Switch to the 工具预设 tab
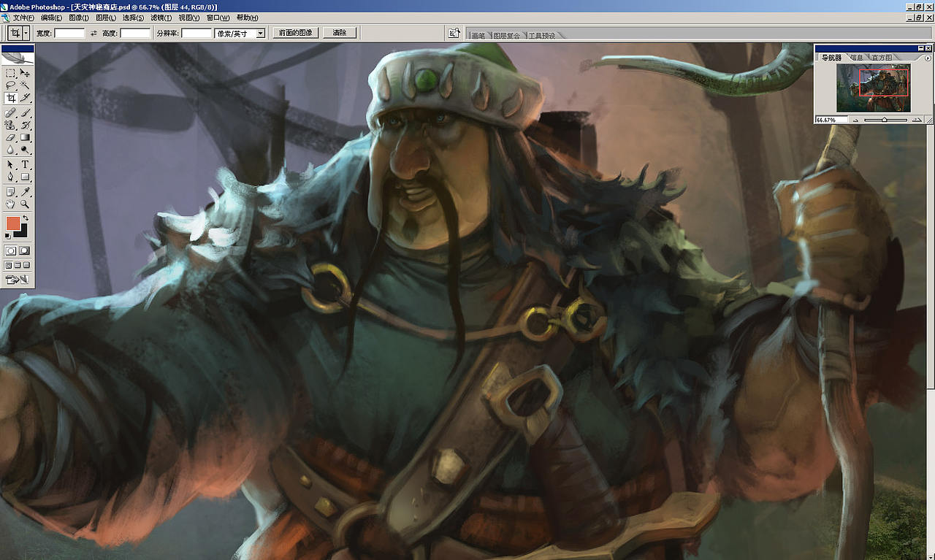Viewport: 935px width, 560px height. [542, 35]
